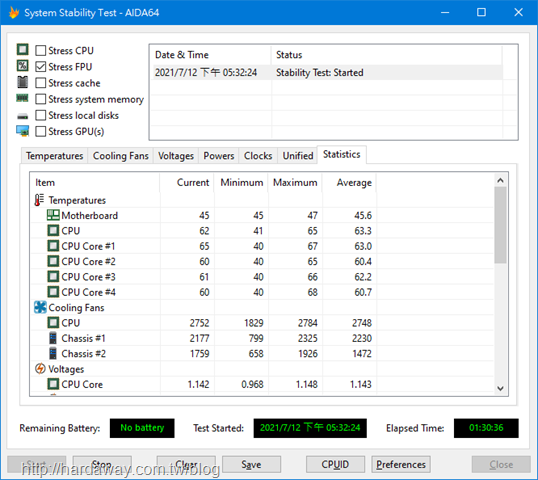This screenshot has height=480, width=538.
Task: Click the Current column header
Action: [x=187, y=182]
